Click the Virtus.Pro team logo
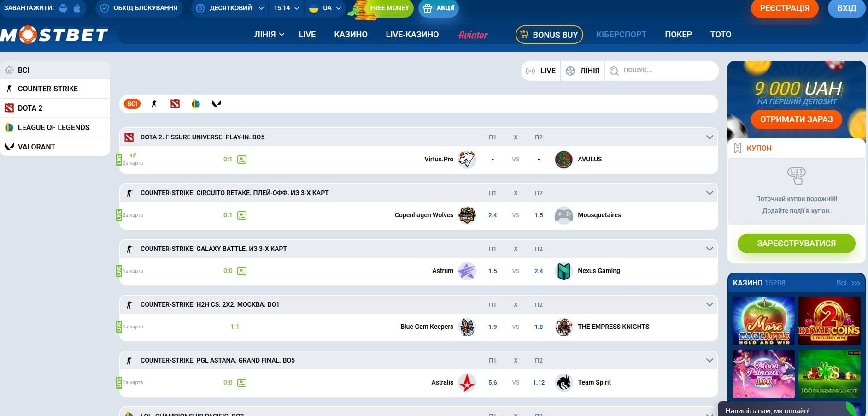Viewport: 868px width, 416px height. tap(467, 159)
